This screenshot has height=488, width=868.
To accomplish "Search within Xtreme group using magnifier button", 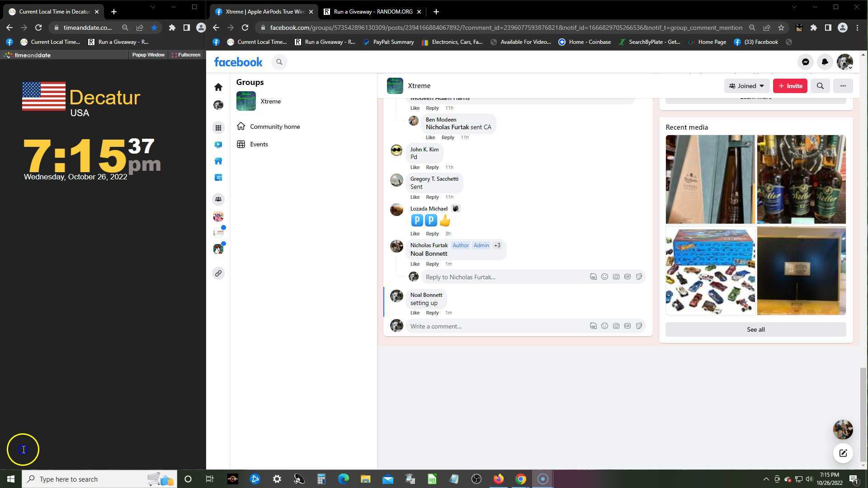I will pyautogui.click(x=820, y=86).
